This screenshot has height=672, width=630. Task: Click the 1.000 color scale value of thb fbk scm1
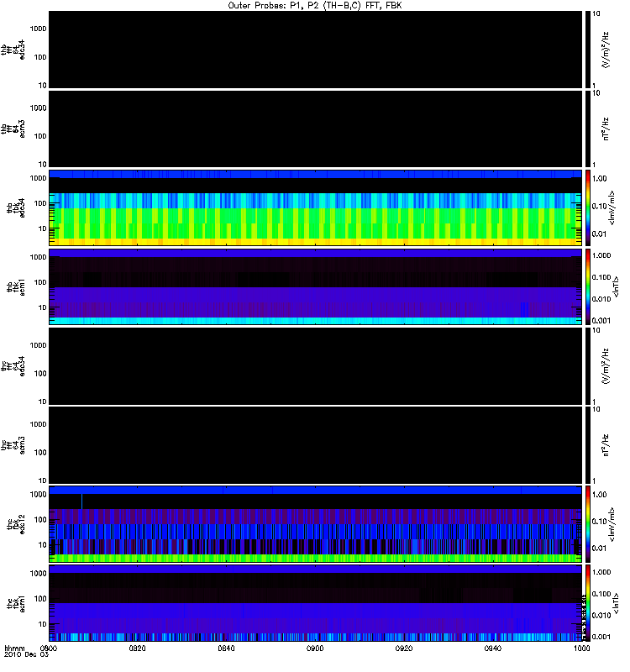click(x=601, y=255)
